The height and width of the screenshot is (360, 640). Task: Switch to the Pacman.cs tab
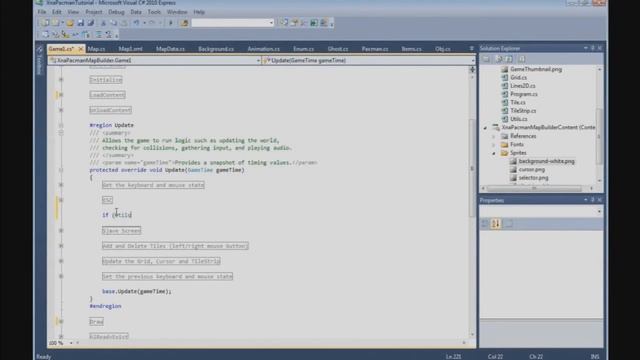(x=375, y=49)
